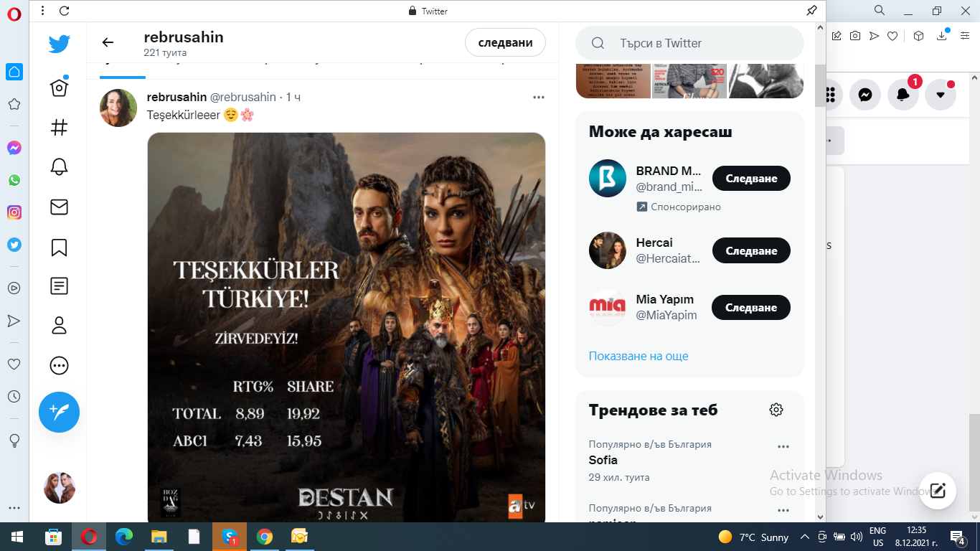Open Bookmarks icon in Twitter sidebar
The width and height of the screenshot is (980, 551).
[x=60, y=248]
